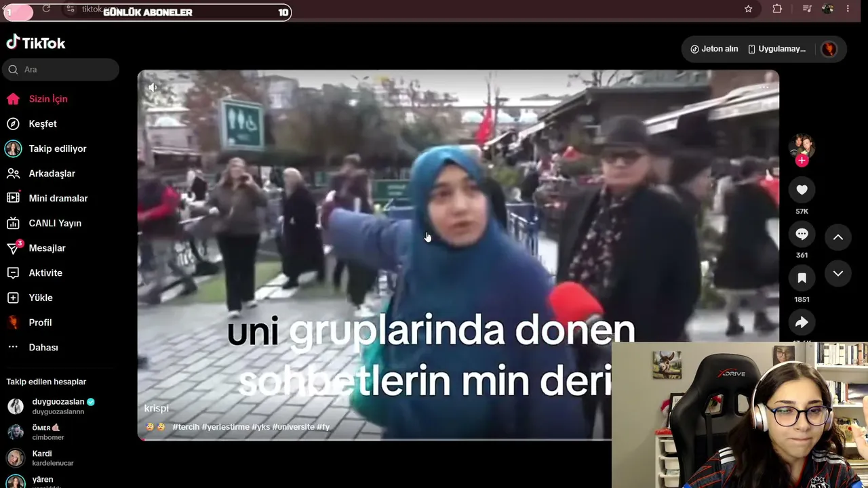Open the TikTok home logo
Image resolution: width=868 pixels, height=488 pixels.
coord(36,43)
